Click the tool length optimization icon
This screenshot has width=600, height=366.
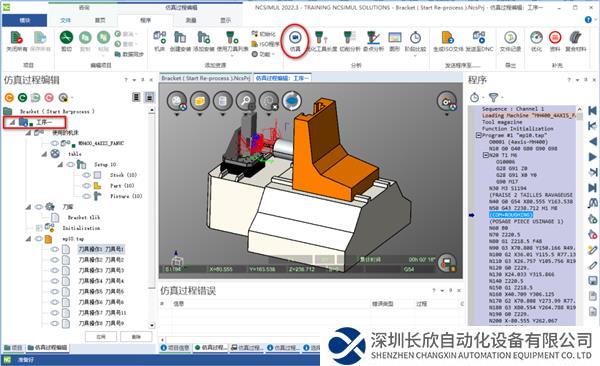(321, 38)
